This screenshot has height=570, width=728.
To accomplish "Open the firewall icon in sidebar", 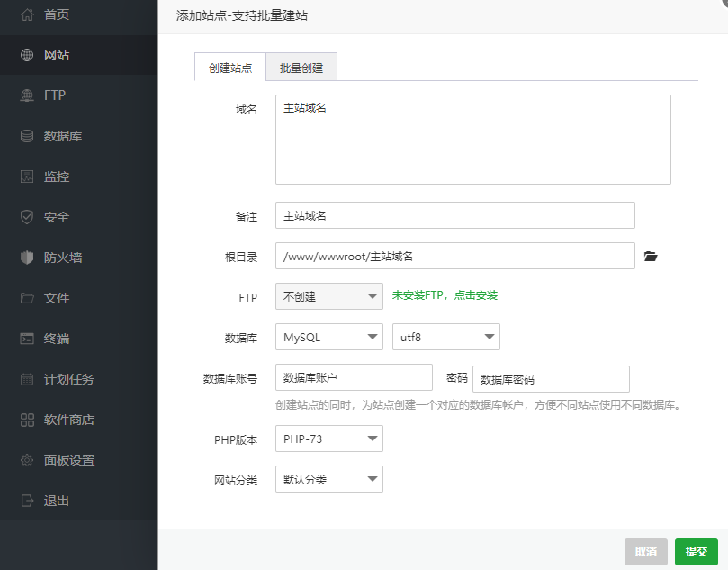I will click(x=27, y=258).
